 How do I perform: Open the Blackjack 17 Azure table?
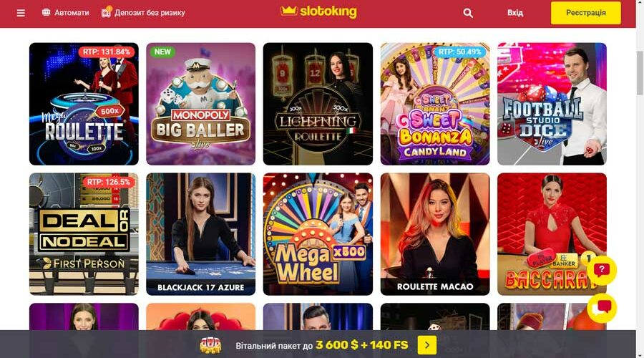point(201,234)
